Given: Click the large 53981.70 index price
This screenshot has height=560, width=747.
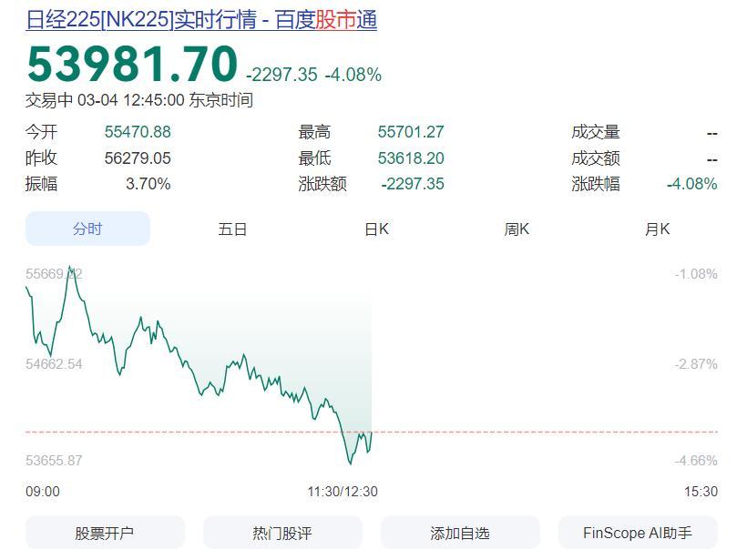Looking at the screenshot, I should [x=132, y=65].
